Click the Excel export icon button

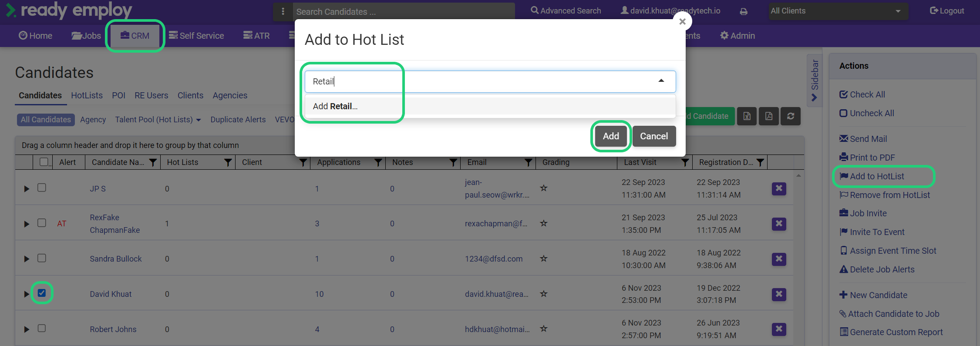point(747,116)
